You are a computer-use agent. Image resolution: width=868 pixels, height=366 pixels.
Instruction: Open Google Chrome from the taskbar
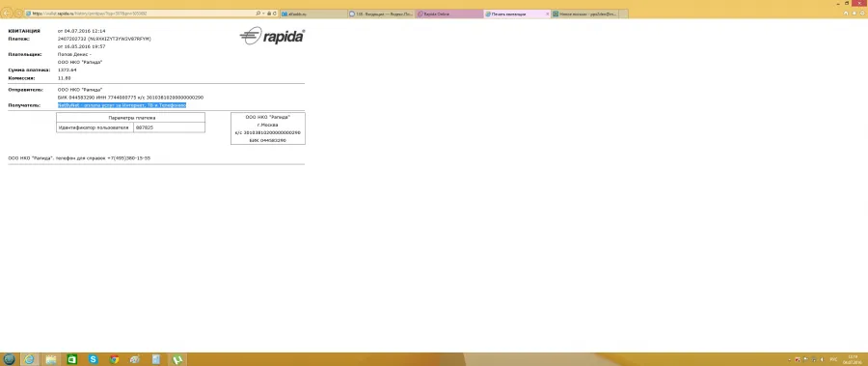pyautogui.click(x=114, y=359)
